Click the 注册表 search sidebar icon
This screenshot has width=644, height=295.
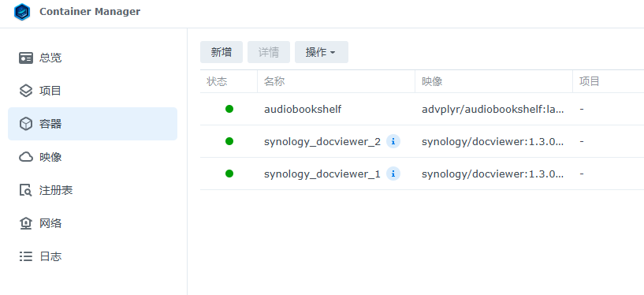26,190
